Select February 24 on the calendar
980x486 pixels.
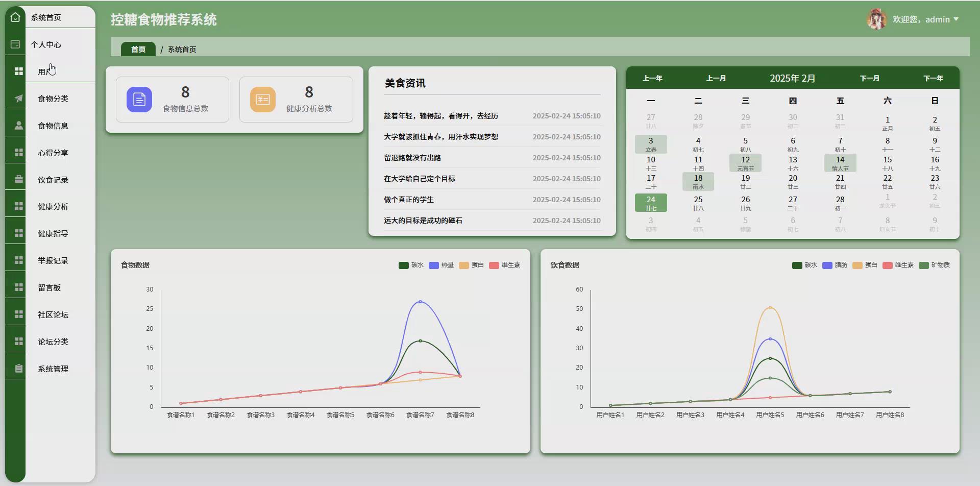pos(651,203)
